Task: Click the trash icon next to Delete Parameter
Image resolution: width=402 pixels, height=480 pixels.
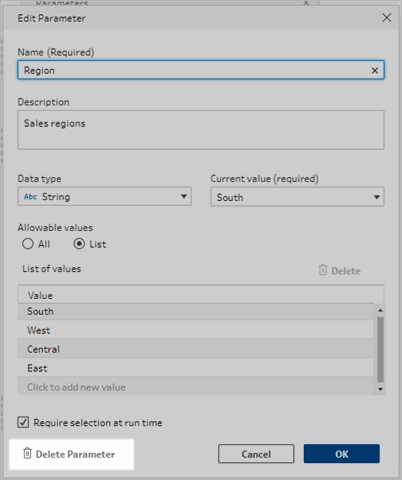Action: [x=27, y=453]
